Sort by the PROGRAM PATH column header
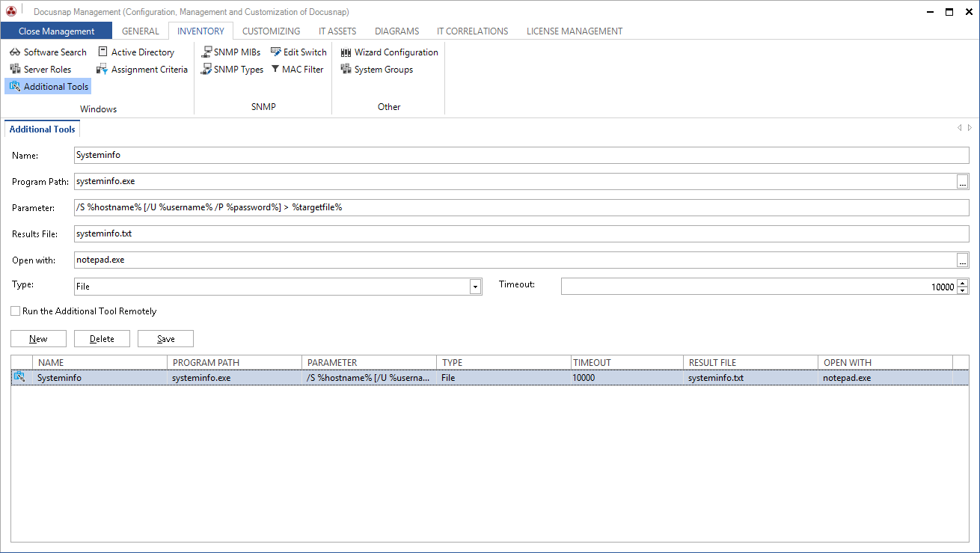 click(x=234, y=363)
